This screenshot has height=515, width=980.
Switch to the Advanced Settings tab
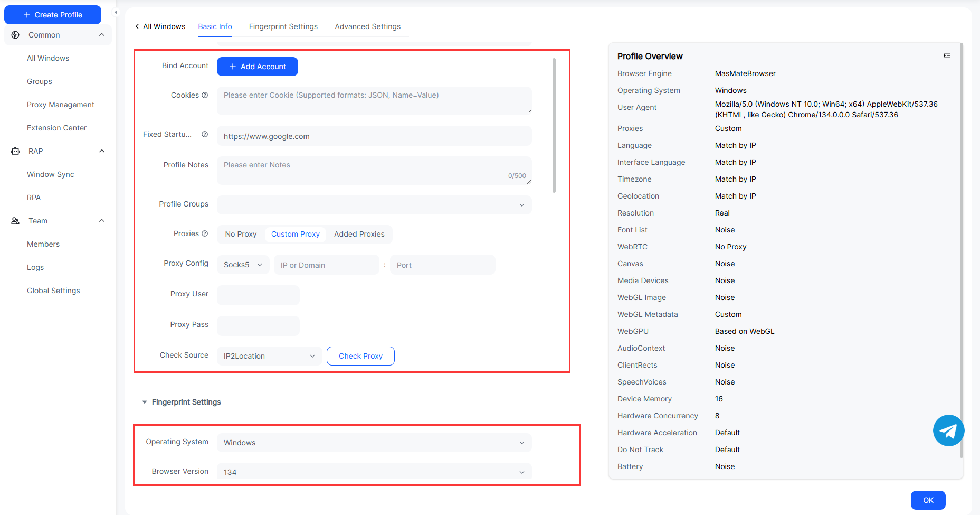coord(367,26)
